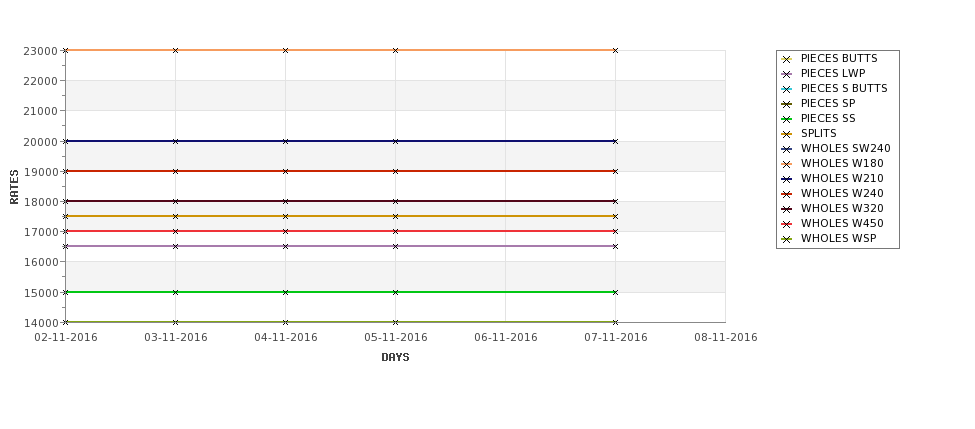Click the DAYS x-axis title
The height and width of the screenshot is (429, 975).
point(395,358)
